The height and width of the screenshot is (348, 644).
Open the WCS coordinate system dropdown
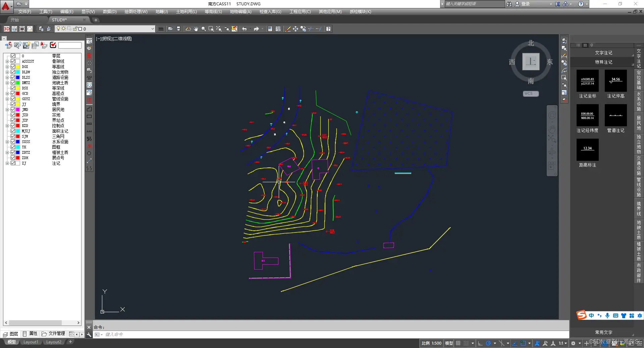[531, 94]
